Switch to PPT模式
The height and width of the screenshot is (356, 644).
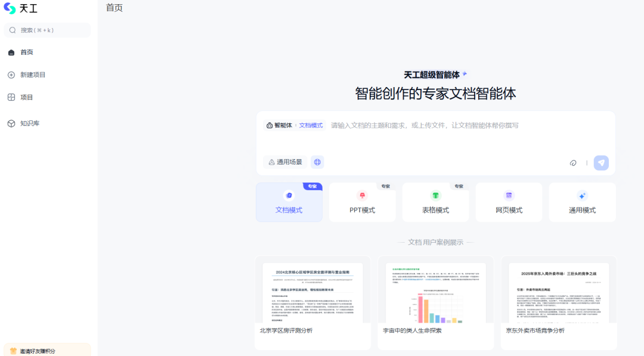[x=363, y=202]
